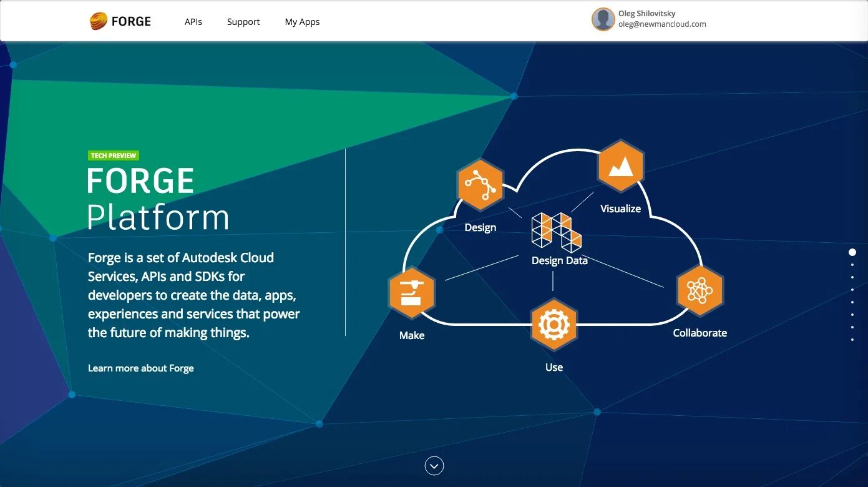Click the oleg@newmancloud.com email text
This screenshot has width=868, height=487.
[x=662, y=24]
